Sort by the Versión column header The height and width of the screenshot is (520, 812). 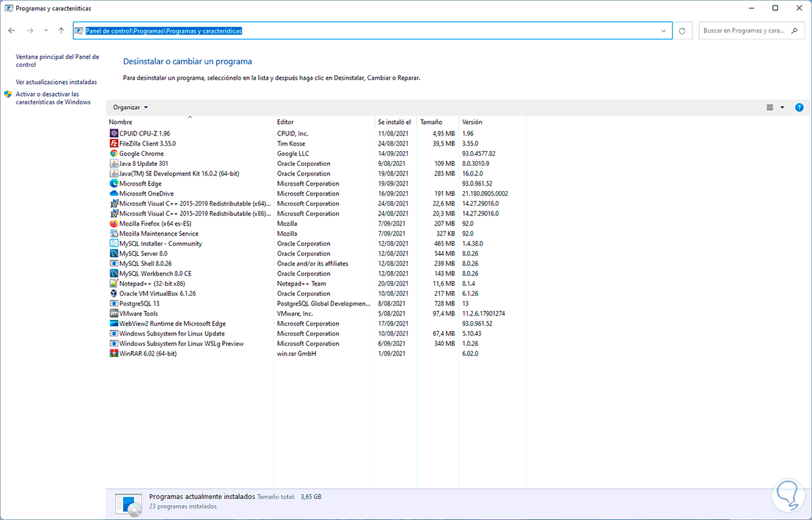click(492, 122)
